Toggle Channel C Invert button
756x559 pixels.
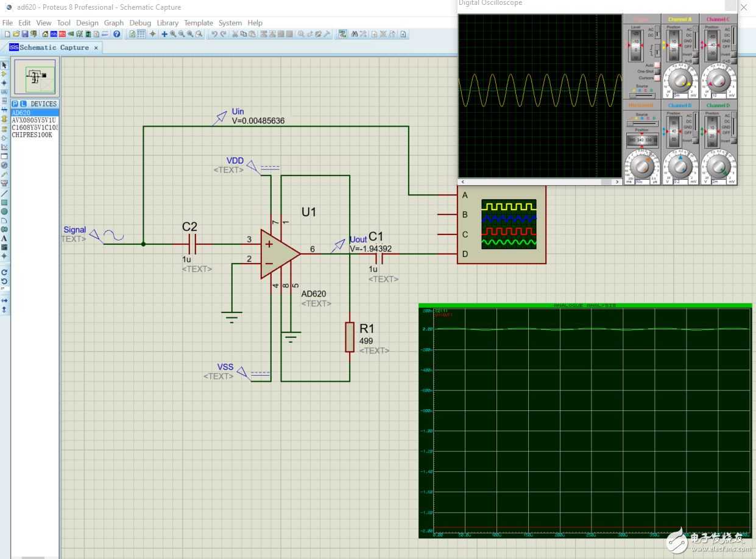[x=734, y=54]
